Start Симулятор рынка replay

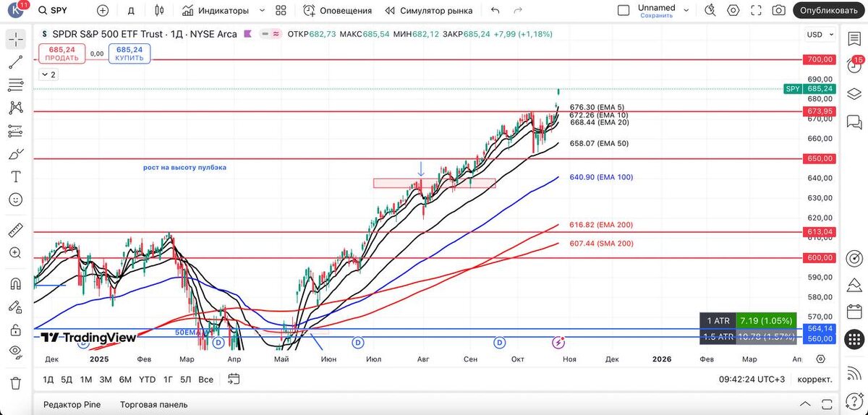point(428,11)
